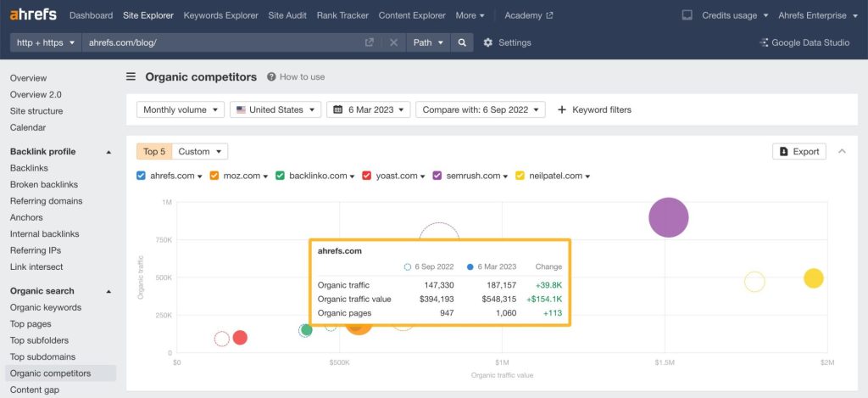868x398 pixels.
Task: Click the solid green backlinko bubble
Action: (305, 330)
